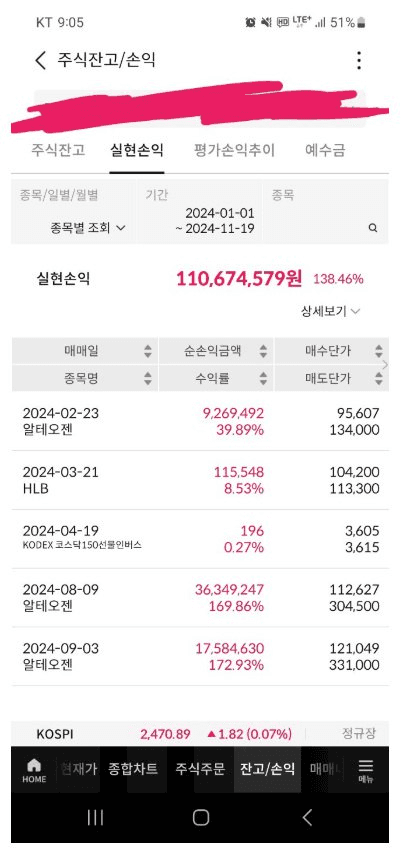The height and width of the screenshot is (857, 403).
Task: Switch to the 주식잔고 tab
Action: tap(58, 150)
